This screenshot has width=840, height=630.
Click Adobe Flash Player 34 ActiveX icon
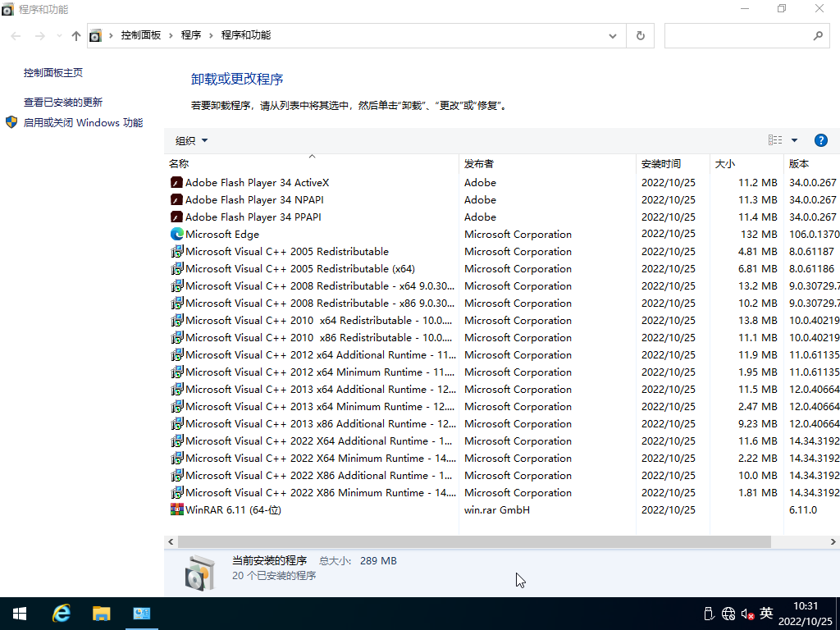176,182
